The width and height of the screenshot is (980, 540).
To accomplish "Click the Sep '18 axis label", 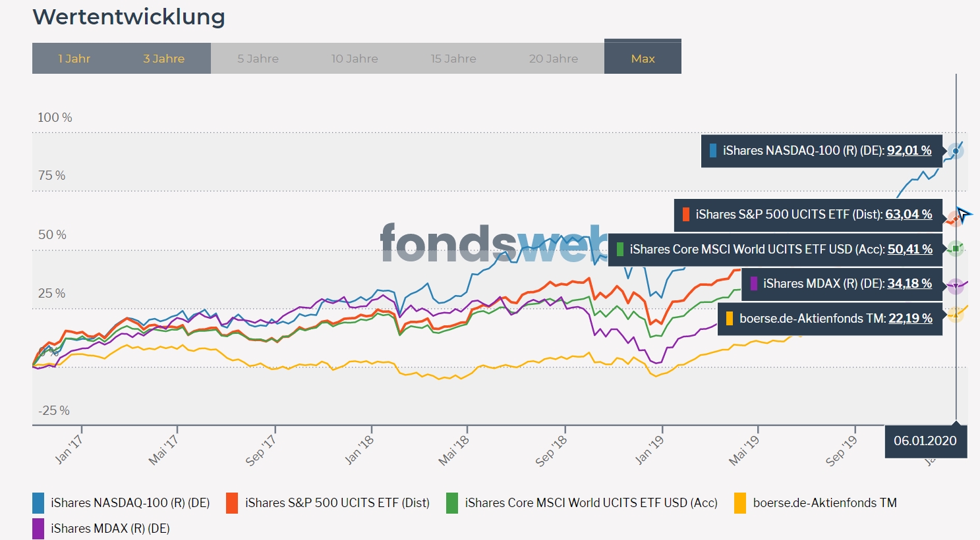I will pos(551,451).
